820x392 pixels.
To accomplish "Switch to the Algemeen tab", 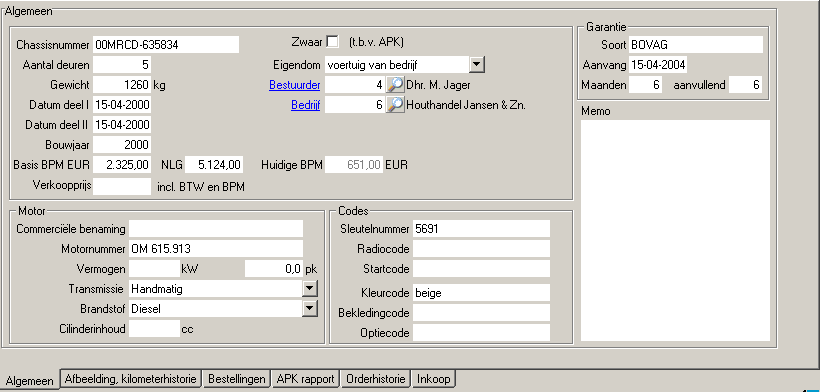I will coord(30,381).
